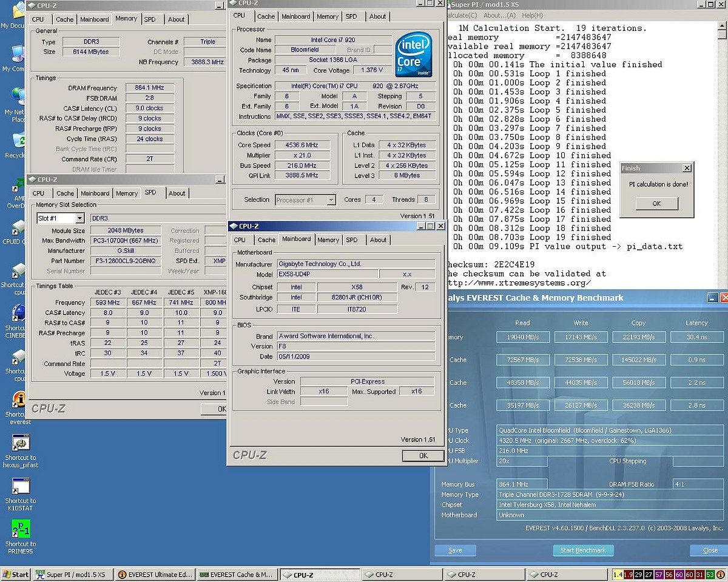Switch to Cache tab in CPU-Z Mainboard window

tap(266, 240)
